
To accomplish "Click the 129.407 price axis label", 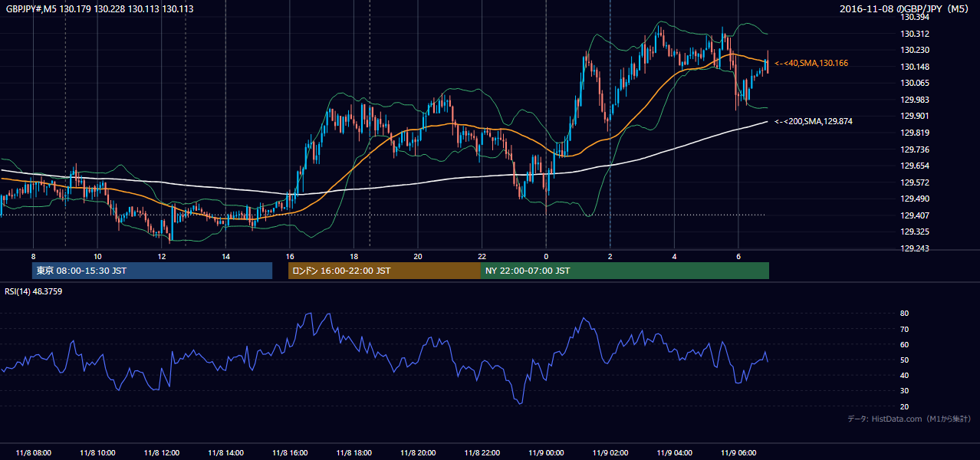I will (914, 215).
